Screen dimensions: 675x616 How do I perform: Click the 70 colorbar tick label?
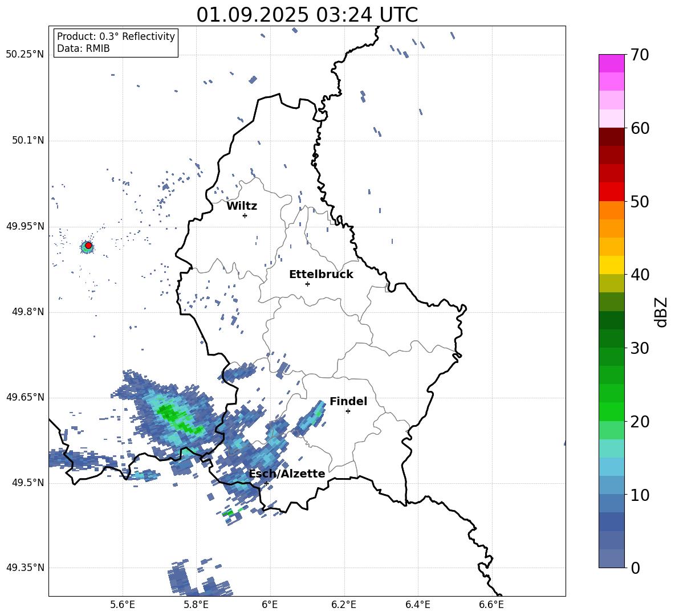coord(640,55)
